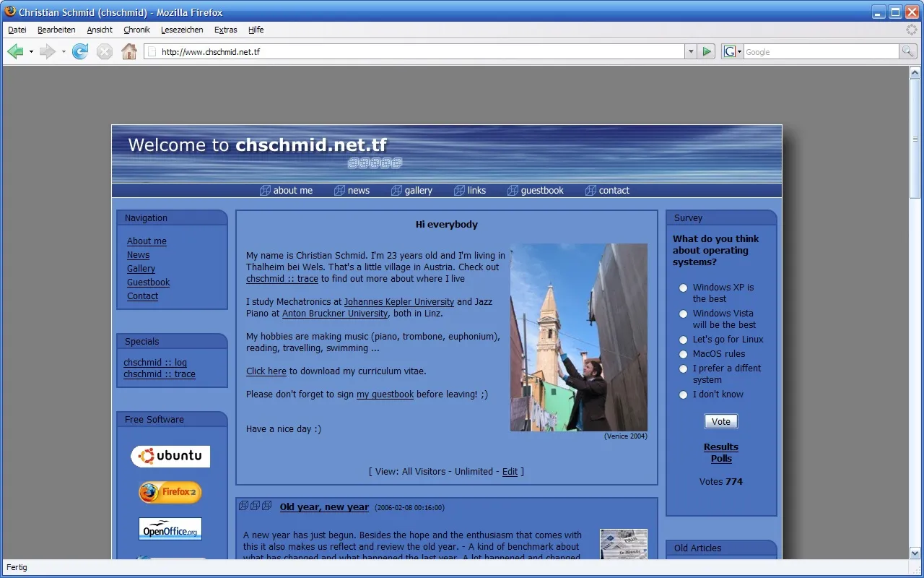
Task: Open the Google search engine selector dropdown
Action: [733, 51]
